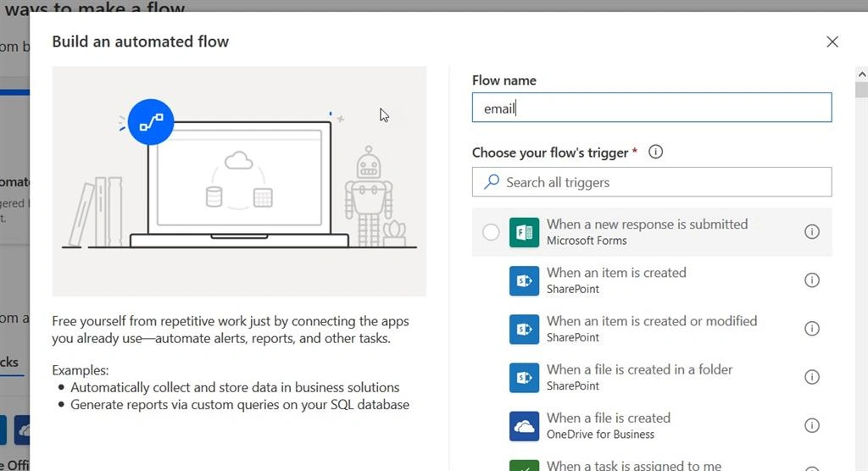Viewport: 868px width, 471px height.
Task: Choose 'When an item is created or modified'
Action: (x=652, y=329)
